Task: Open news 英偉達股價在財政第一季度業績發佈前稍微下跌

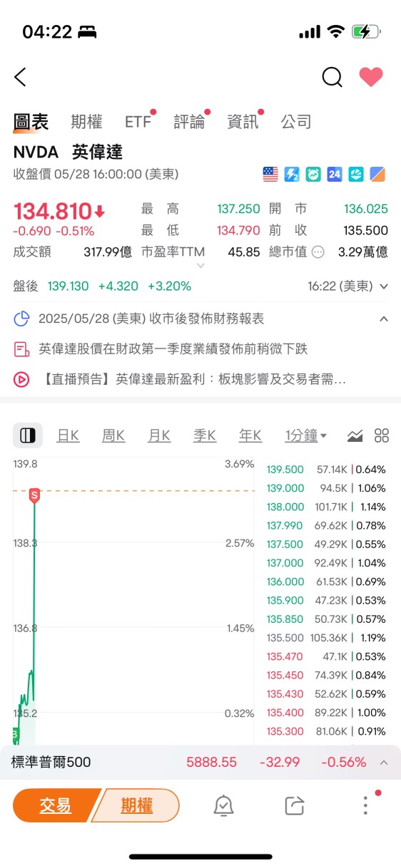Action: [173, 349]
